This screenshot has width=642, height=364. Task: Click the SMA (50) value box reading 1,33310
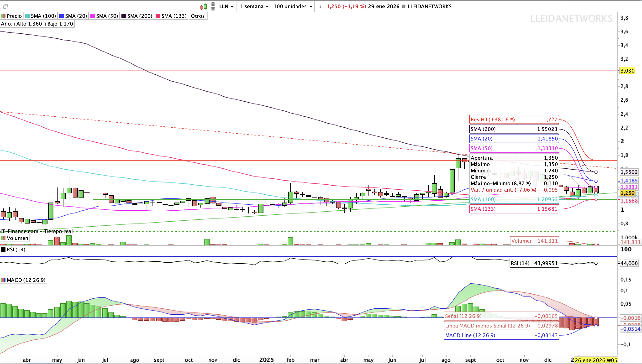[x=514, y=148]
